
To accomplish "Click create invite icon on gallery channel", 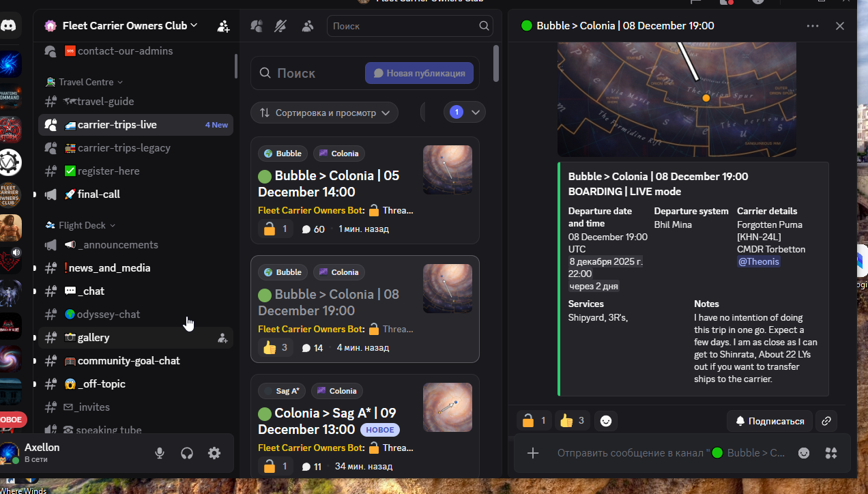I will (222, 338).
